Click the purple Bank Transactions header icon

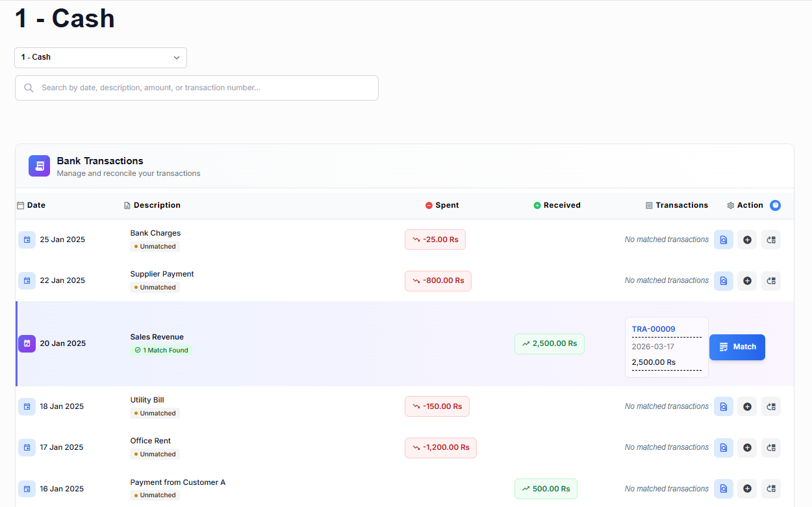coord(39,166)
